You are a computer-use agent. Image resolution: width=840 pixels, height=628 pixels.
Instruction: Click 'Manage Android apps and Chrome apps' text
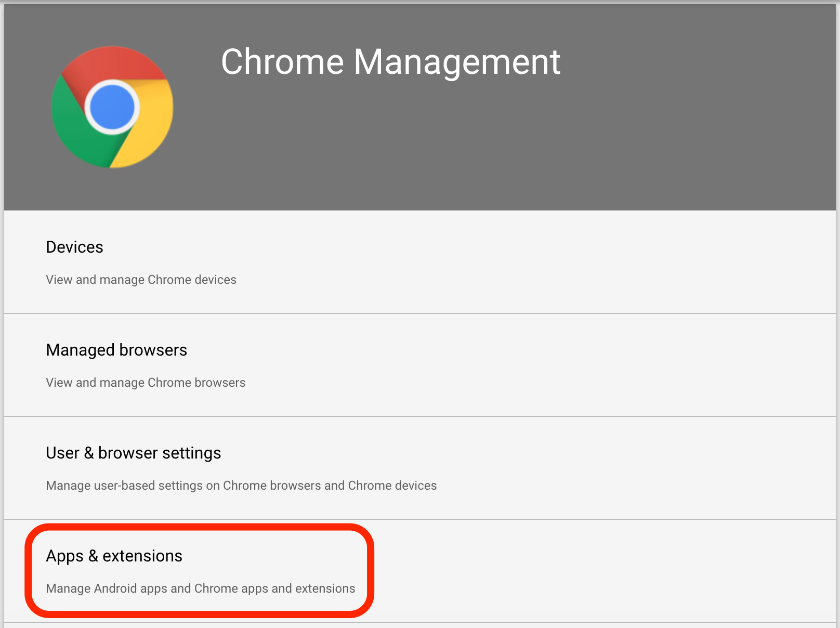[x=157, y=588]
